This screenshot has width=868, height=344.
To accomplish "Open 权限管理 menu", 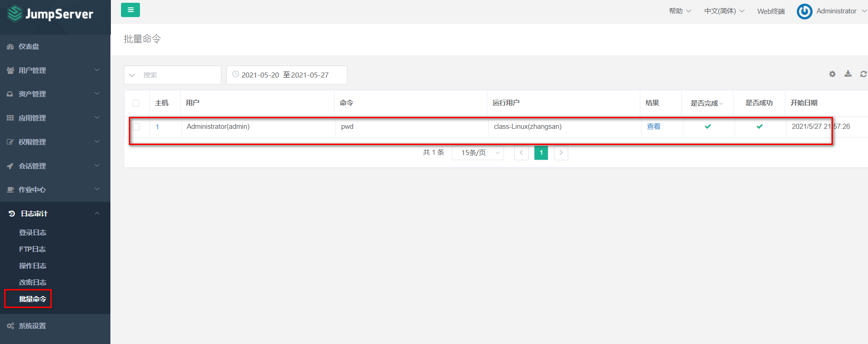I will 55,142.
